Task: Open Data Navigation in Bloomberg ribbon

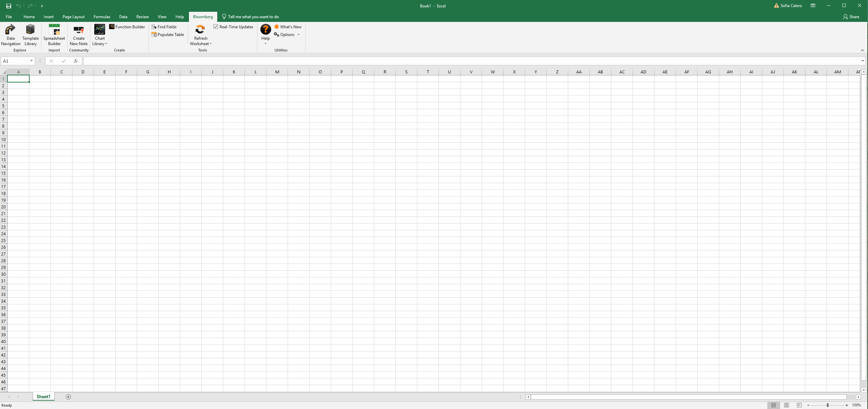Action: [10, 35]
